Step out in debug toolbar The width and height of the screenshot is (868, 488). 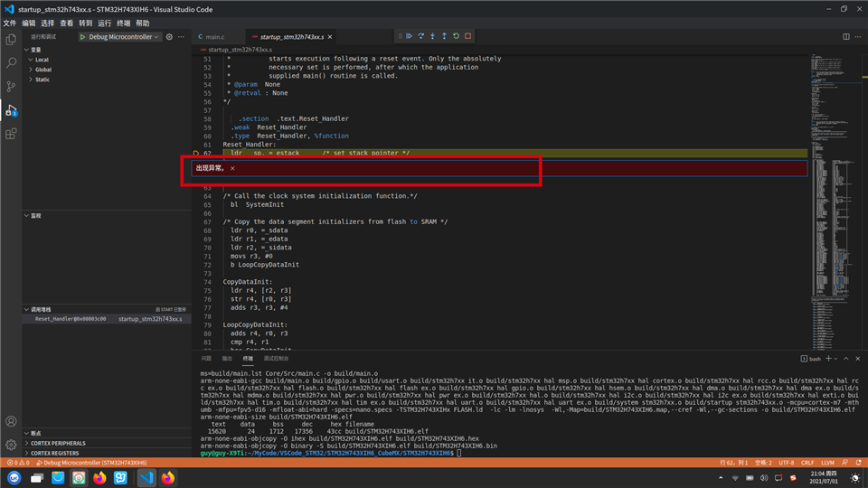(444, 36)
